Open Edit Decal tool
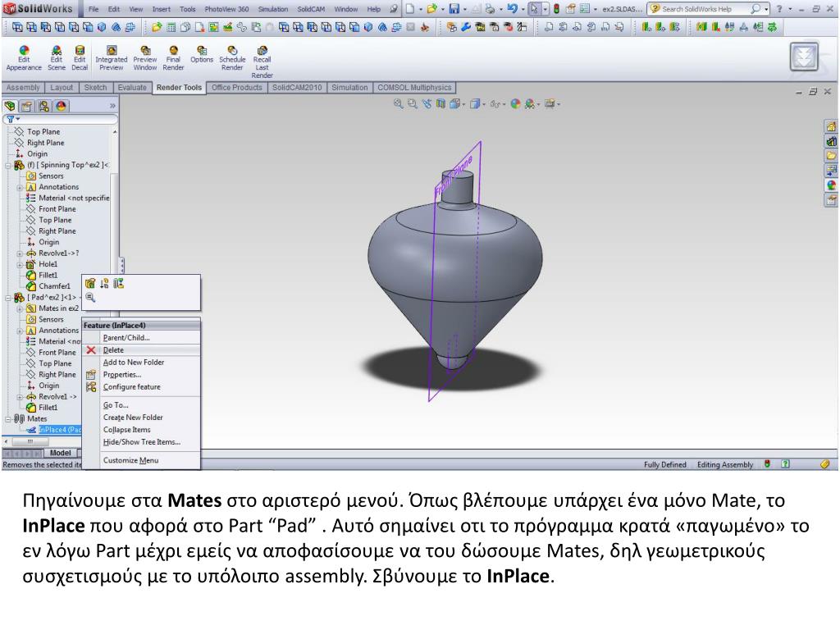Viewport: 840px width, 630px height. [80, 58]
